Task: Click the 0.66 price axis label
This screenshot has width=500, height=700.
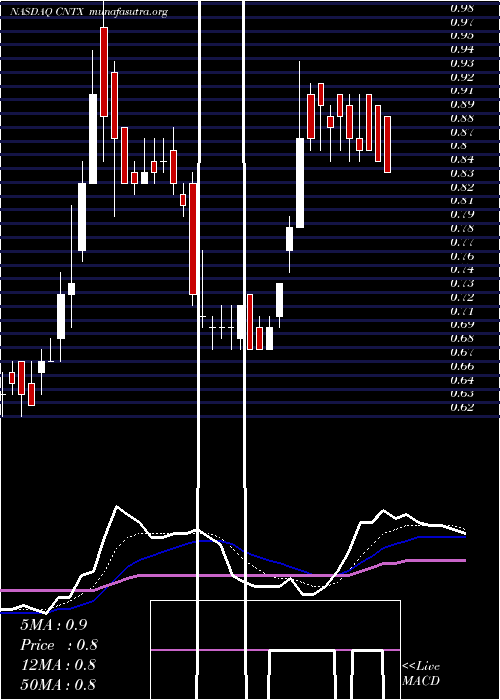Action: point(462,367)
